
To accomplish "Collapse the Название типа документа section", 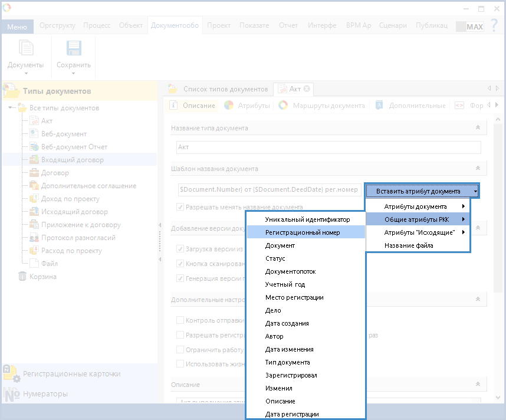I will (x=478, y=127).
